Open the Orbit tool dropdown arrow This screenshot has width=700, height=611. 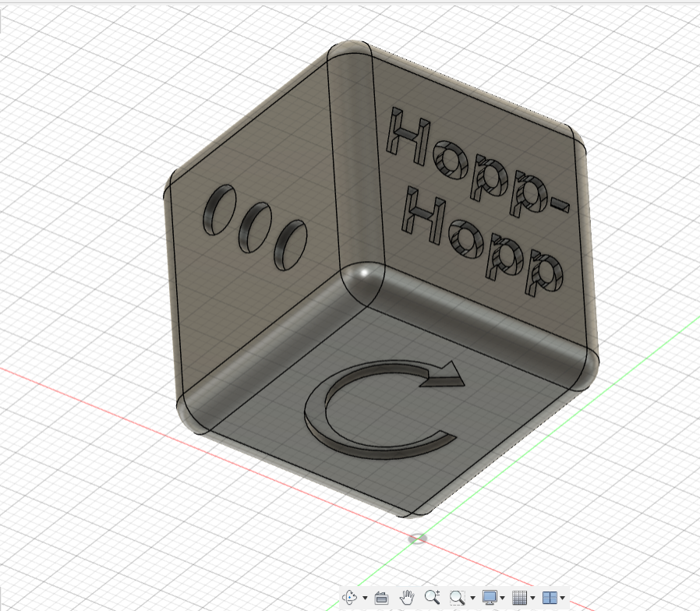(365, 598)
